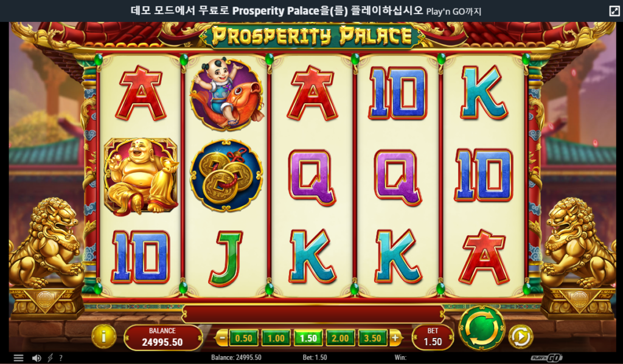Select the 3.50 bet value
The height and width of the screenshot is (364, 623).
[x=373, y=338]
